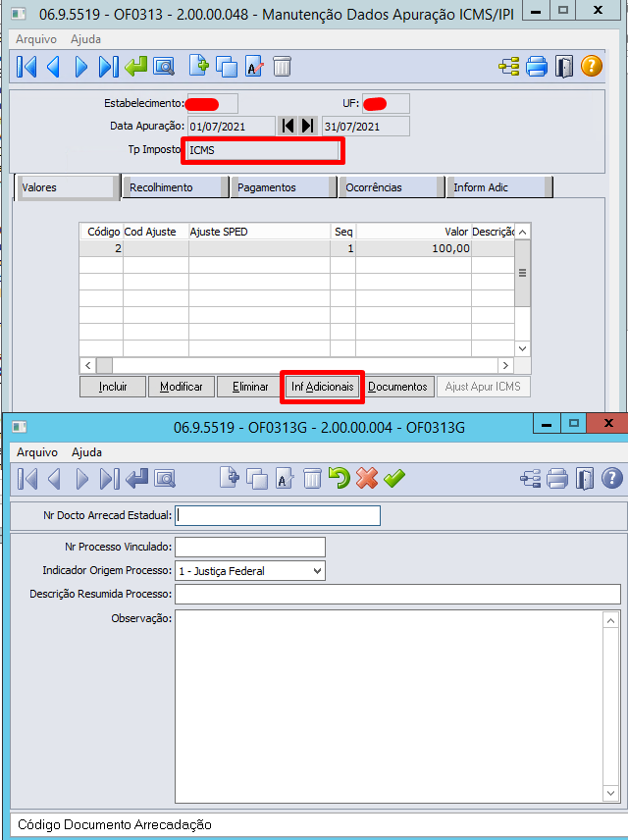Click grid horizontal scrollbar right arrow
628x840 pixels.
505,365
